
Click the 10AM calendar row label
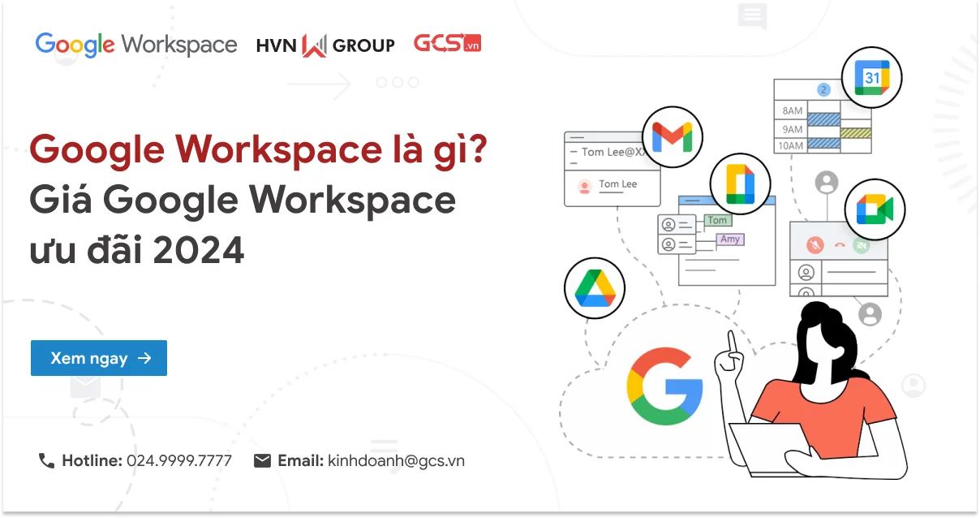(790, 145)
